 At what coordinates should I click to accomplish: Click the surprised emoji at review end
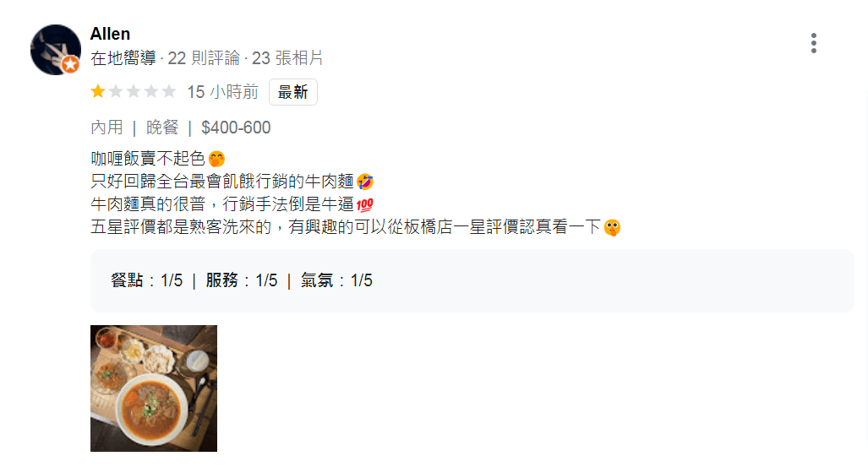click(612, 227)
